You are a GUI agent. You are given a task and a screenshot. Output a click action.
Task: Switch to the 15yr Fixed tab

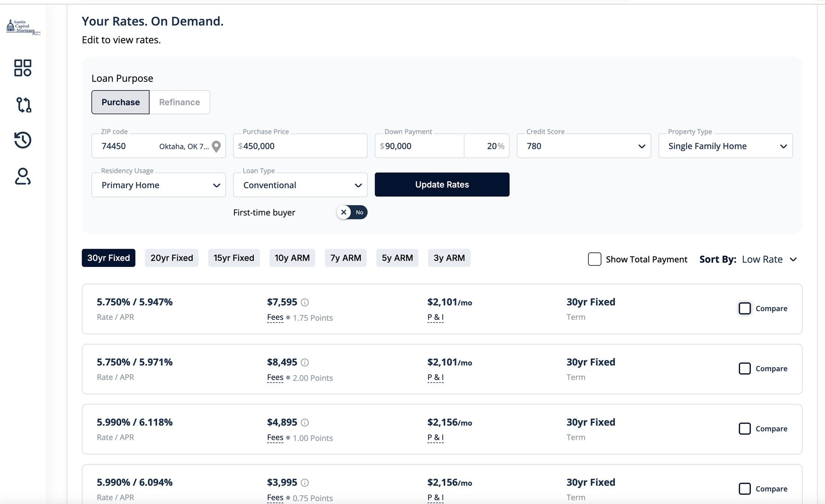point(234,258)
